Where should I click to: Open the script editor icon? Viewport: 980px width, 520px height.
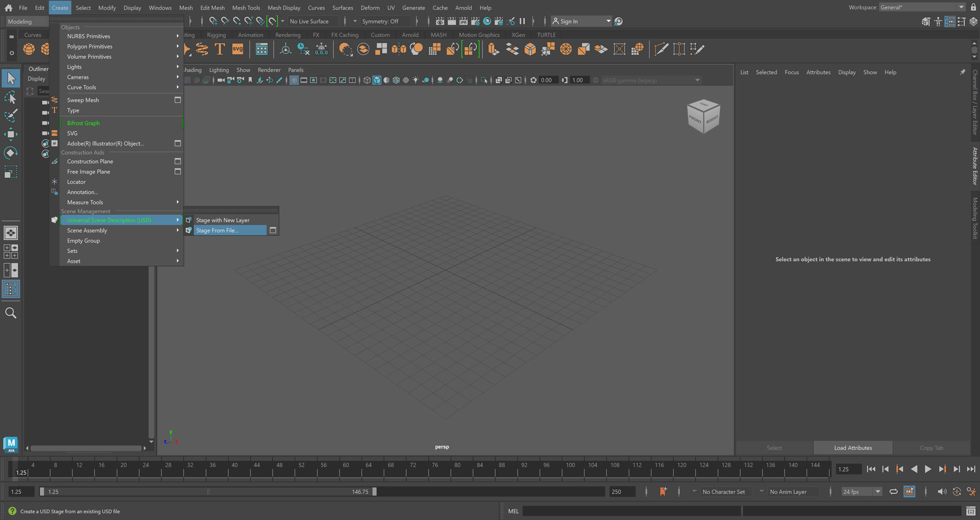pyautogui.click(x=971, y=511)
